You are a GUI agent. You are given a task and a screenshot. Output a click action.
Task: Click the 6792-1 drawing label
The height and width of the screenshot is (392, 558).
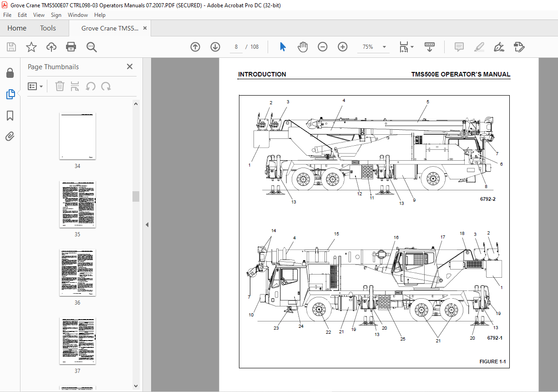495,338
